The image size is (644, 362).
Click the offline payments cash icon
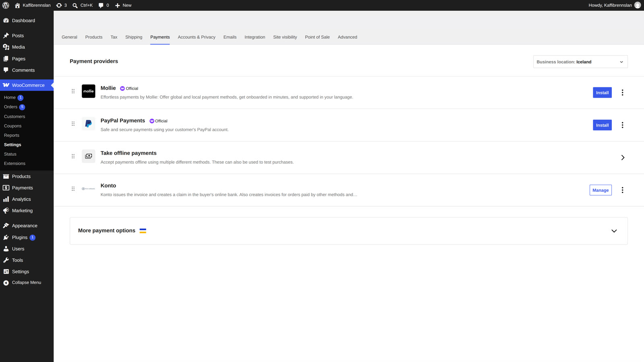click(89, 156)
